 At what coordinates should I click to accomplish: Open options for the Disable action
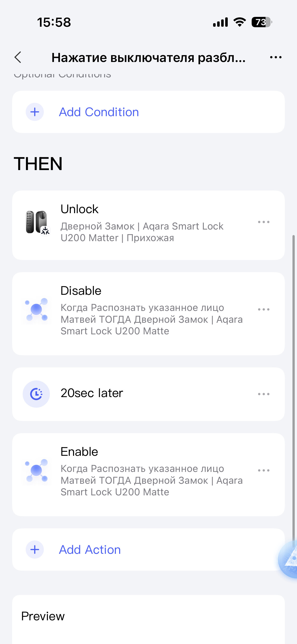click(x=263, y=309)
